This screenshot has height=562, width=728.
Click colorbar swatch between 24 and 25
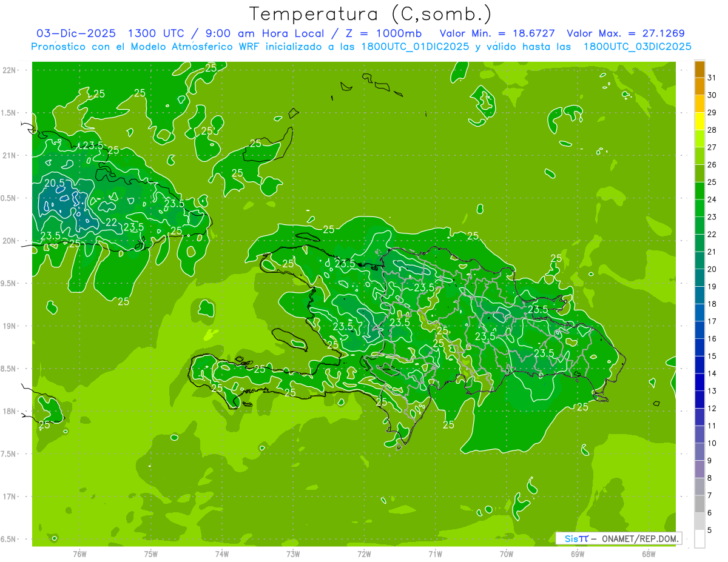point(699,191)
